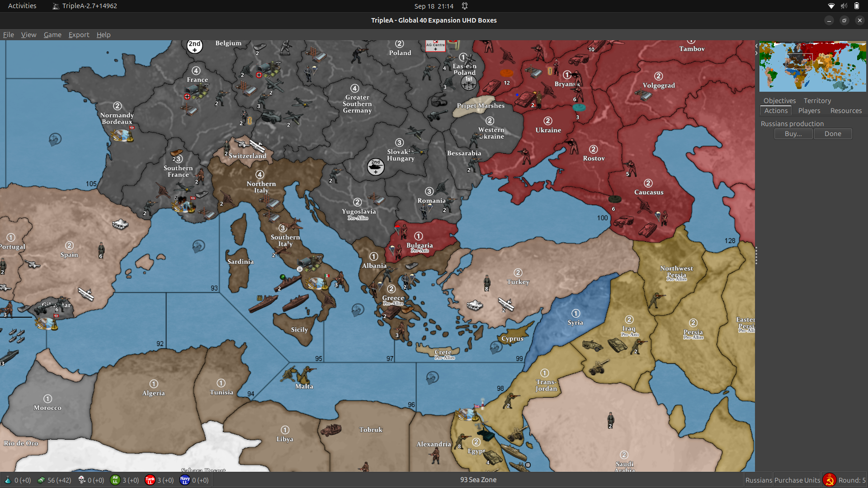Screen dimensions: 868x488
Task: Click the blue Navy LL resource icon
Action: [x=185, y=480]
